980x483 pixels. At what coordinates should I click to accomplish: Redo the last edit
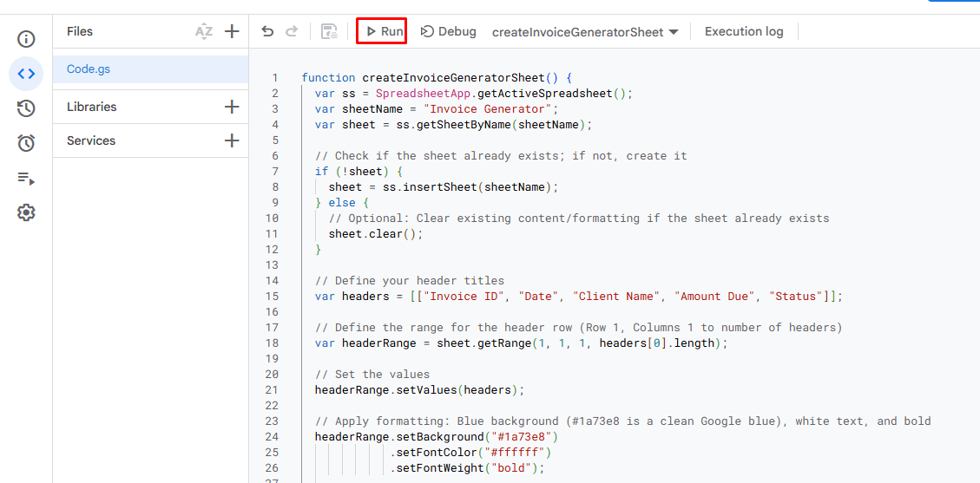pos(292,31)
